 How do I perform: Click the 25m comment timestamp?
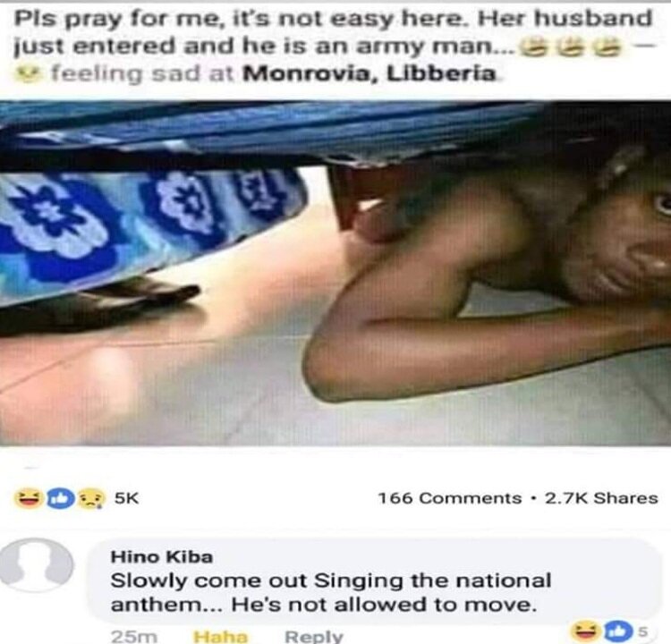134,636
